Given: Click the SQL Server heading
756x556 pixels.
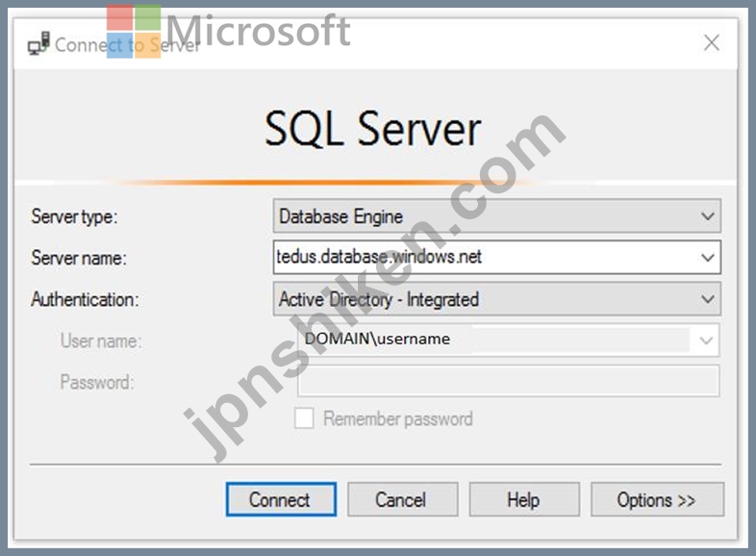Looking at the screenshot, I should tap(372, 128).
